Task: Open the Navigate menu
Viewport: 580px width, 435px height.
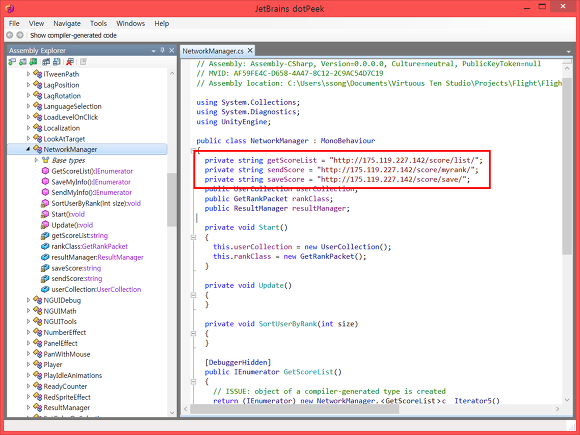Action: pyautogui.click(x=67, y=23)
